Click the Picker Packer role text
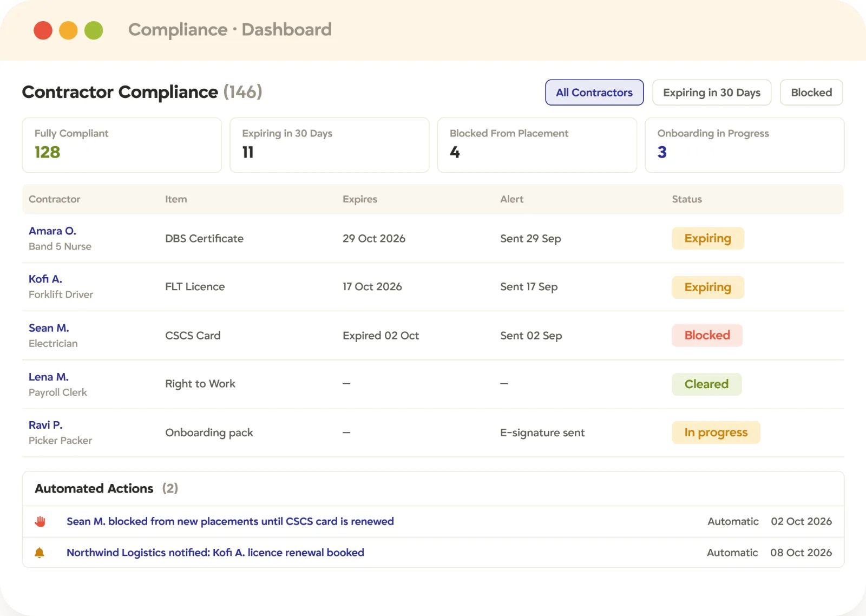The width and height of the screenshot is (866, 616). (x=60, y=441)
